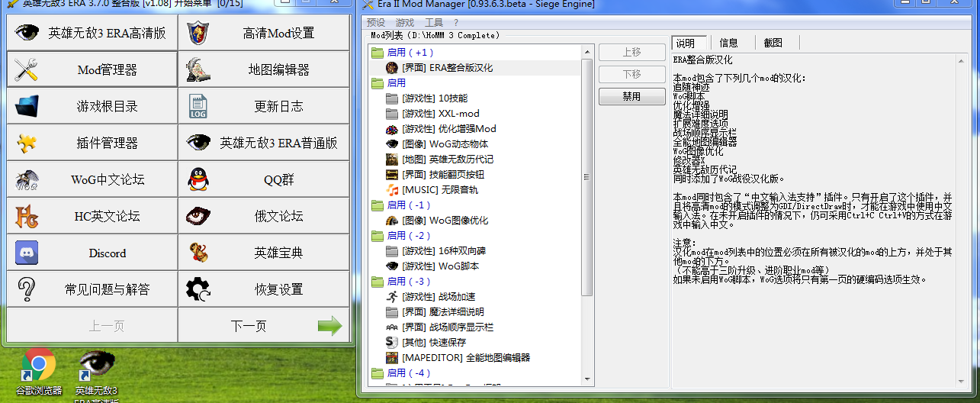Click the 地图编辑器 icon
980x403 pixels.
click(199, 70)
